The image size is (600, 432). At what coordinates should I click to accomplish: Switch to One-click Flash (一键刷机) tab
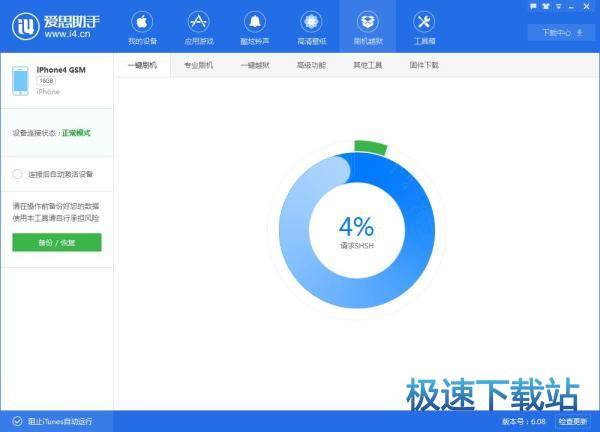(x=142, y=65)
